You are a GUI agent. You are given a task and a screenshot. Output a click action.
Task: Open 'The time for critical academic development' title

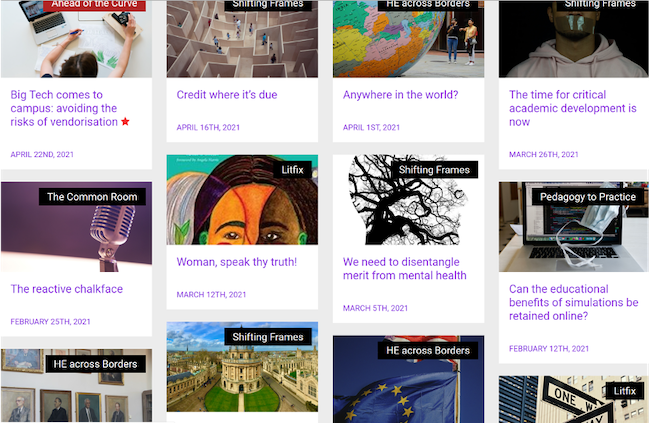click(x=572, y=108)
